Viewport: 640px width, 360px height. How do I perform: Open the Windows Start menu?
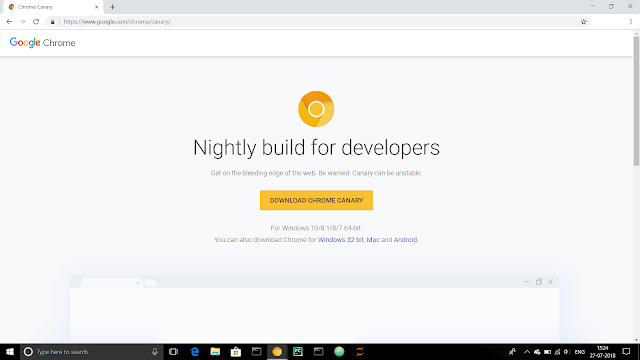pos(10,351)
